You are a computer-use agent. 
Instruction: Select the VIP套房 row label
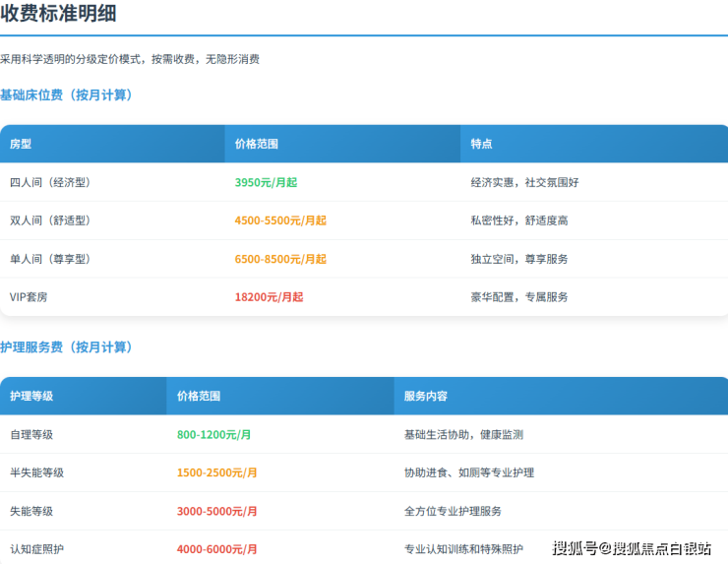(x=29, y=296)
